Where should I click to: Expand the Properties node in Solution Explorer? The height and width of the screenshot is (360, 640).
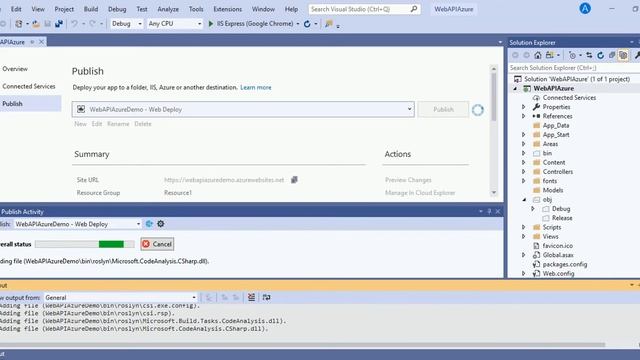point(524,107)
